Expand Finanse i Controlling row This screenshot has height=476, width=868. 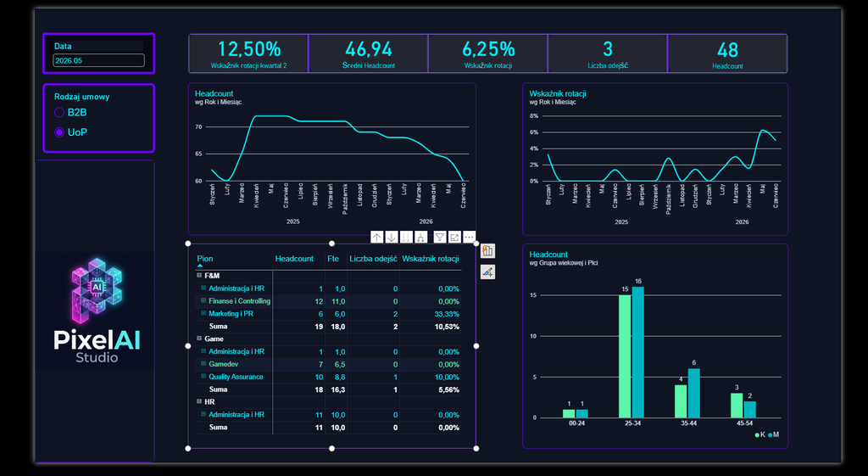click(203, 301)
